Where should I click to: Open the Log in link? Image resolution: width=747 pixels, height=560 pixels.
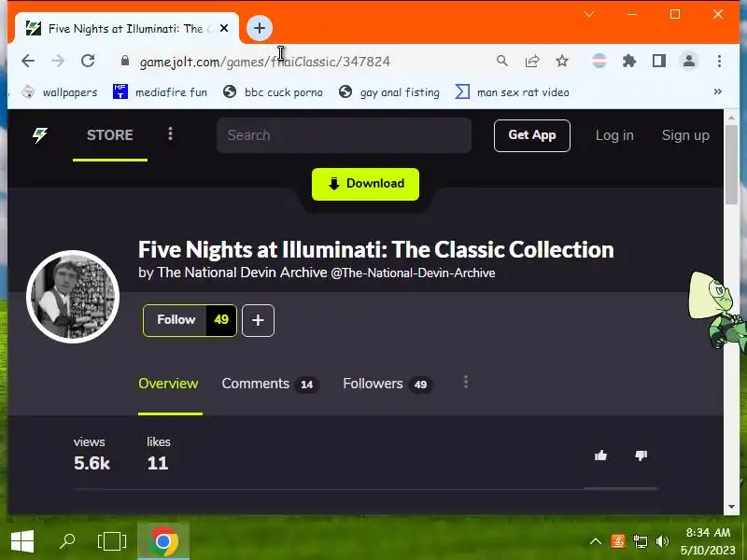point(614,135)
